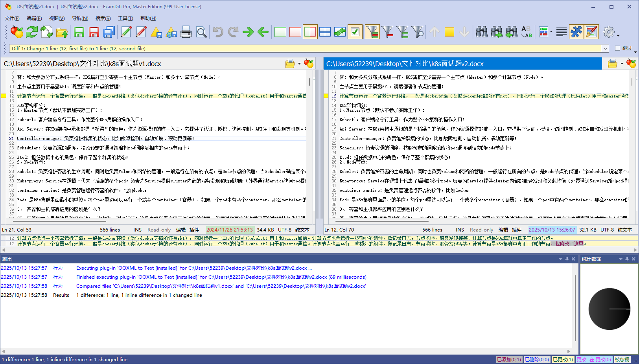Click the green Re-compare arrows icon
The height and width of the screenshot is (364, 639).
pos(31,32)
